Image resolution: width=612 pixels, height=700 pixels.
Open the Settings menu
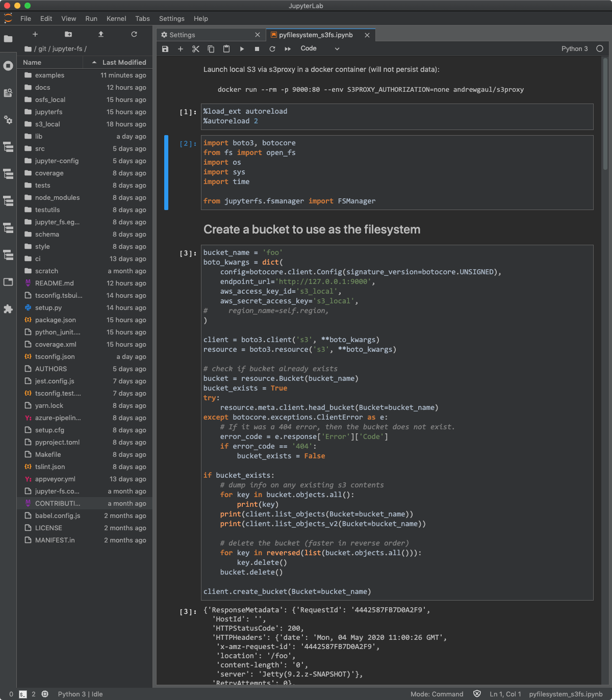172,18
